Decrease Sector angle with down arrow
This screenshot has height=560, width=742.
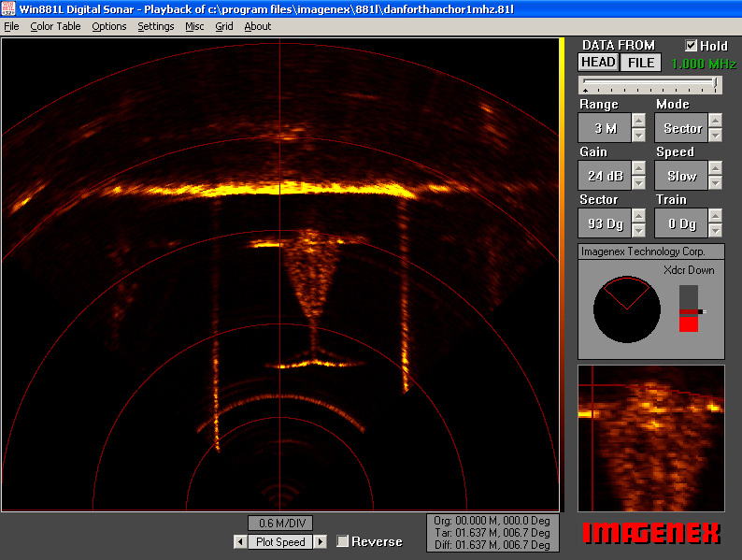click(638, 231)
